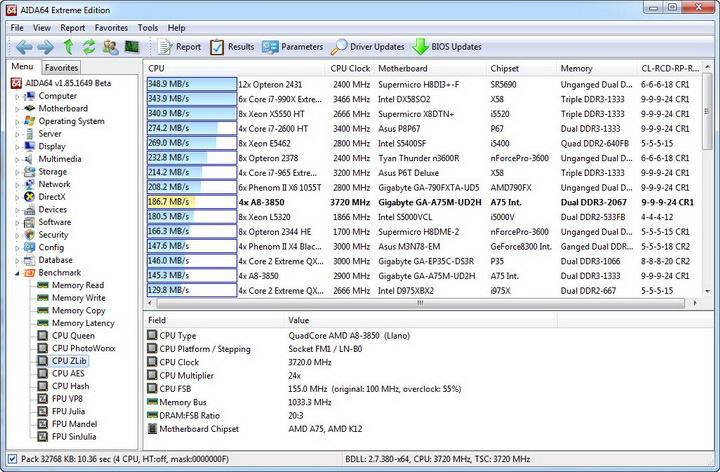Screen dimensions: 720x472
Task: Collapse the Benchmark tree node
Action: click(17, 273)
